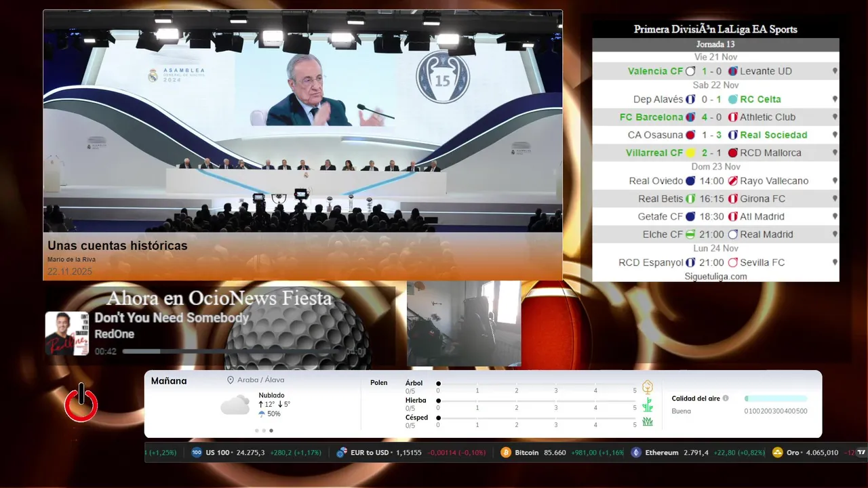Click the Jornada 13 header bar
The width and height of the screenshot is (868, 488).
point(715,45)
